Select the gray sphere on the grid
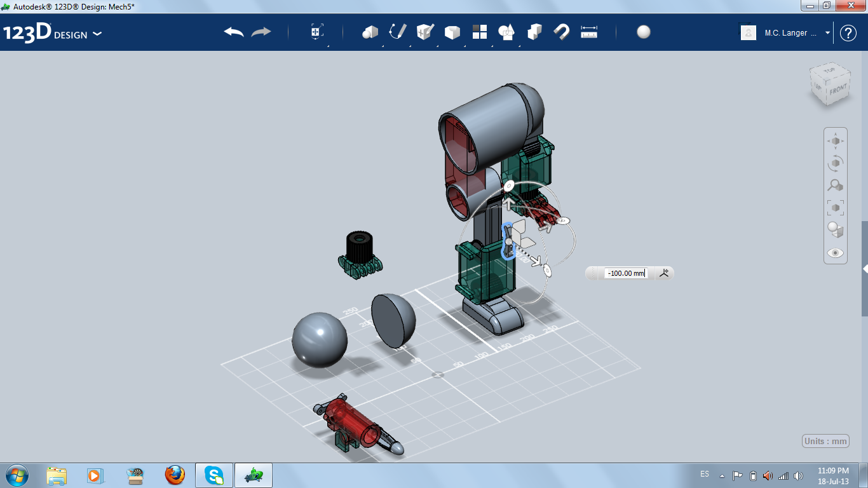868x488 pixels. tap(320, 339)
